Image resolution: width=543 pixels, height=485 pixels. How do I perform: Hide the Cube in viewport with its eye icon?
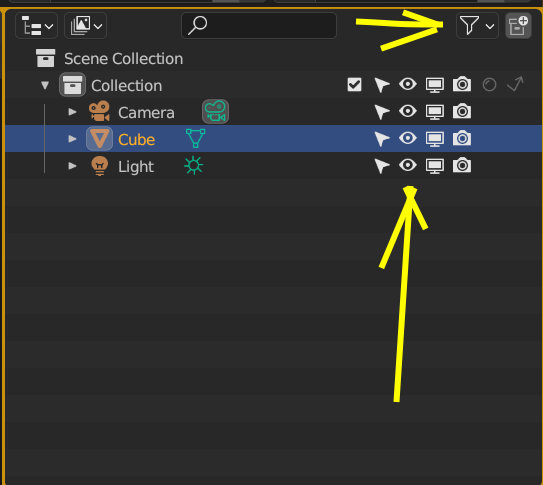[x=408, y=138]
